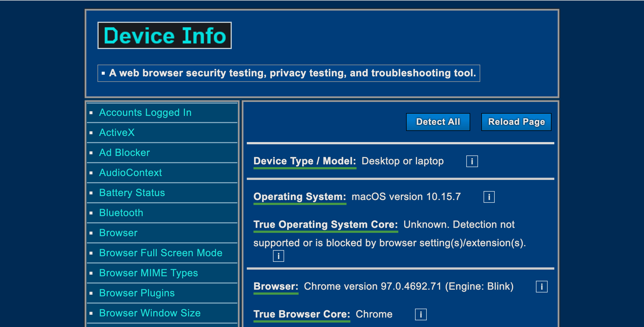Click info icon next to Operating System
The height and width of the screenshot is (327, 644).
pos(489,197)
